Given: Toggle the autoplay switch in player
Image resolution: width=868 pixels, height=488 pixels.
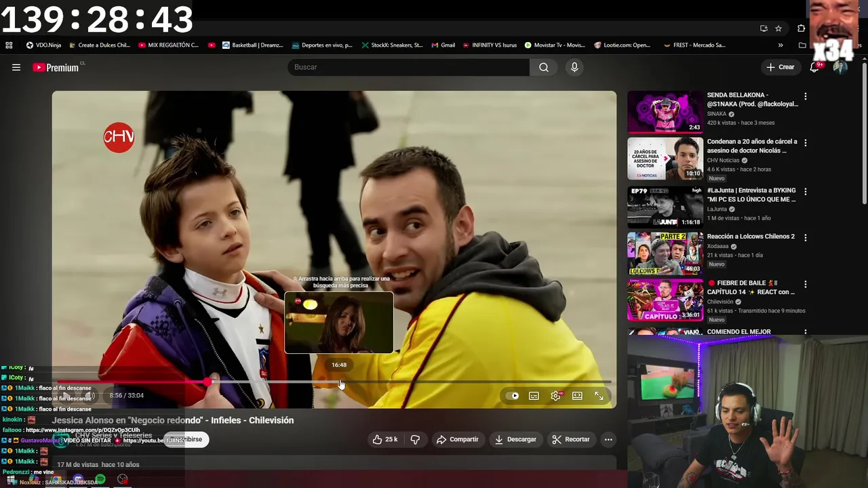Looking at the screenshot, I should pos(513,396).
